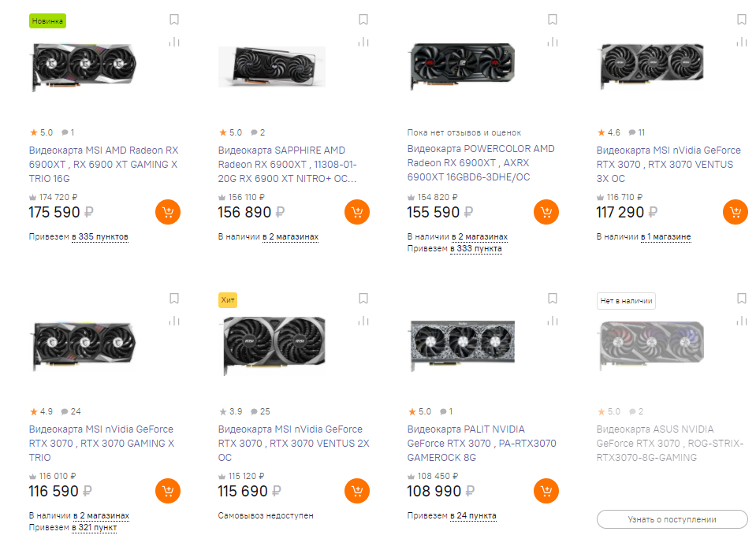Viewport: 756px width, 550px height.
Task: Add MSI RTX 3070 Ventus 2X OC to comparison
Action: 363,321
